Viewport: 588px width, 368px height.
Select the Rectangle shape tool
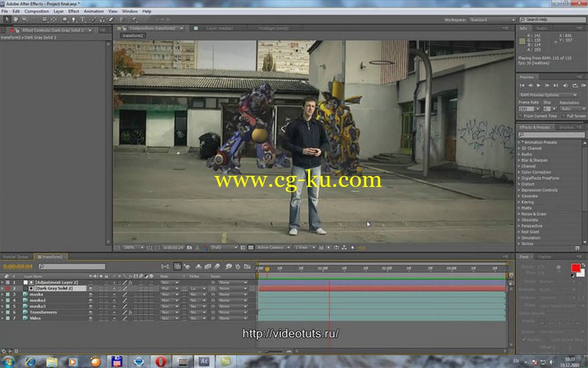point(65,19)
